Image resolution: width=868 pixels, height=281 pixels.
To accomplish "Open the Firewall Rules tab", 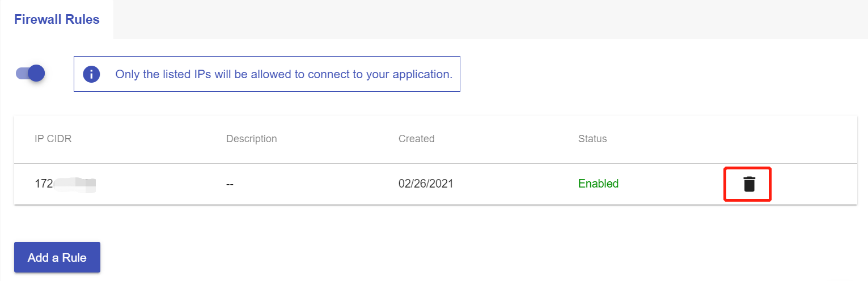I will click(57, 20).
